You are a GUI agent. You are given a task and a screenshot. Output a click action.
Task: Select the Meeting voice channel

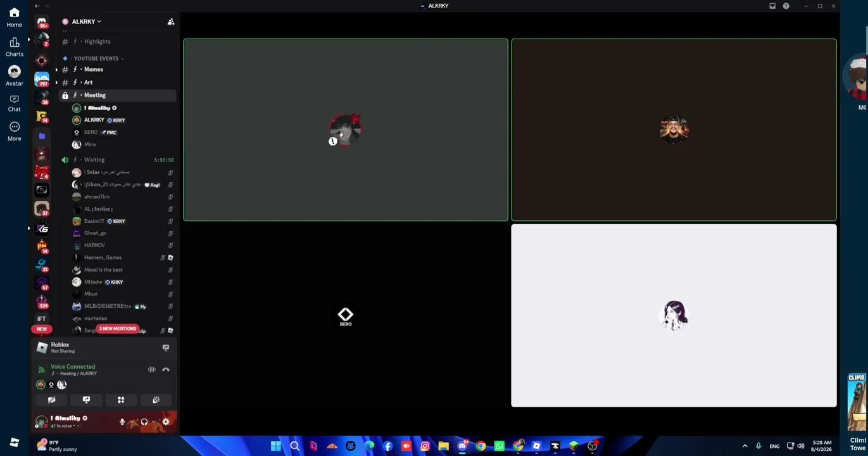click(118, 95)
